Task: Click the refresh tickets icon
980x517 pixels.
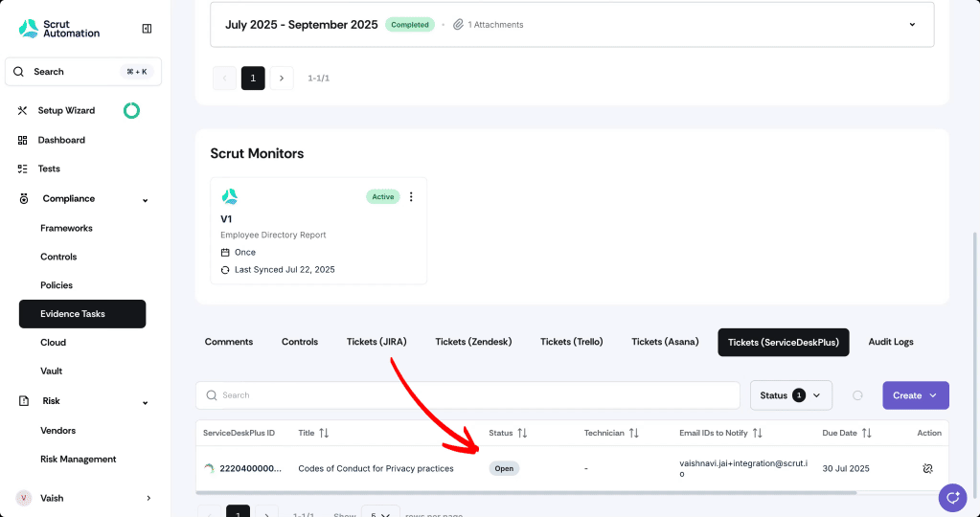Action: (x=857, y=395)
